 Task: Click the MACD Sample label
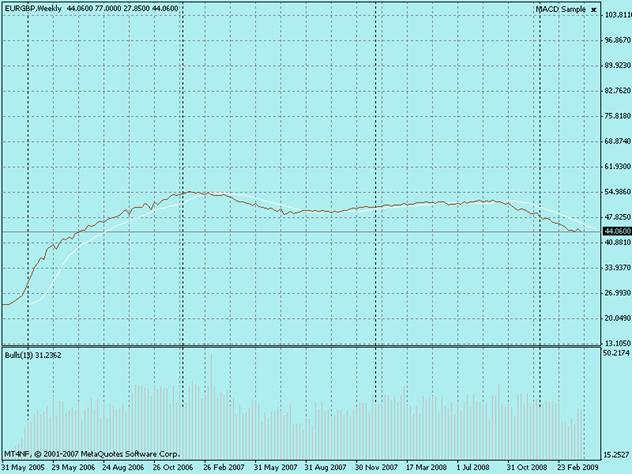pyautogui.click(x=560, y=9)
